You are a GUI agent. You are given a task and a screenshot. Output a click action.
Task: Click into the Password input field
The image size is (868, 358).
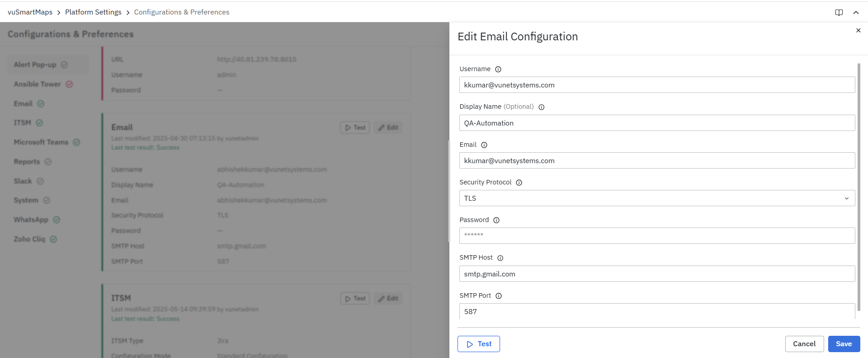tap(657, 236)
